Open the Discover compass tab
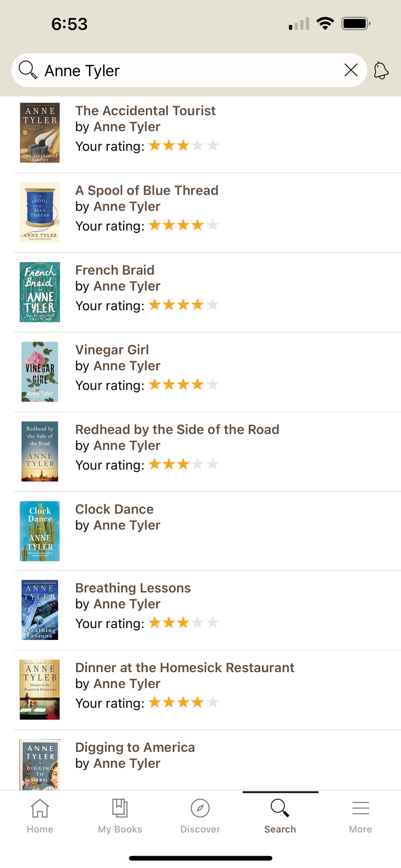The height and width of the screenshot is (868, 401). pyautogui.click(x=200, y=816)
